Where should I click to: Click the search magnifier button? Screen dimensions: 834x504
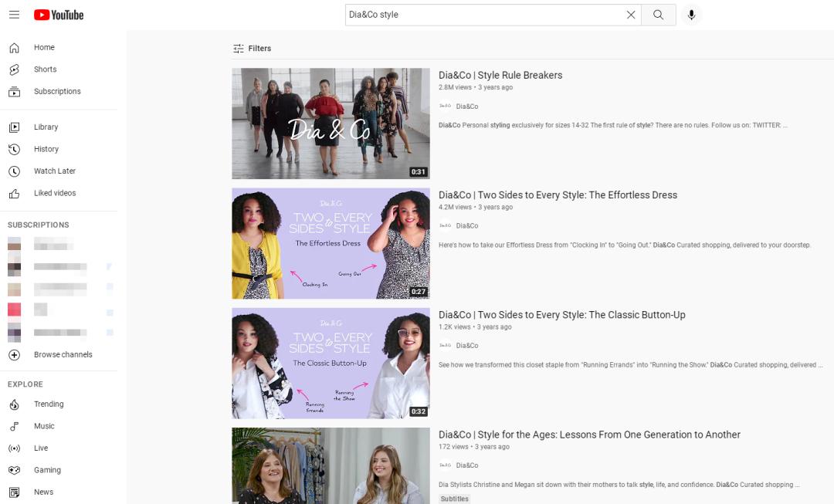point(658,15)
